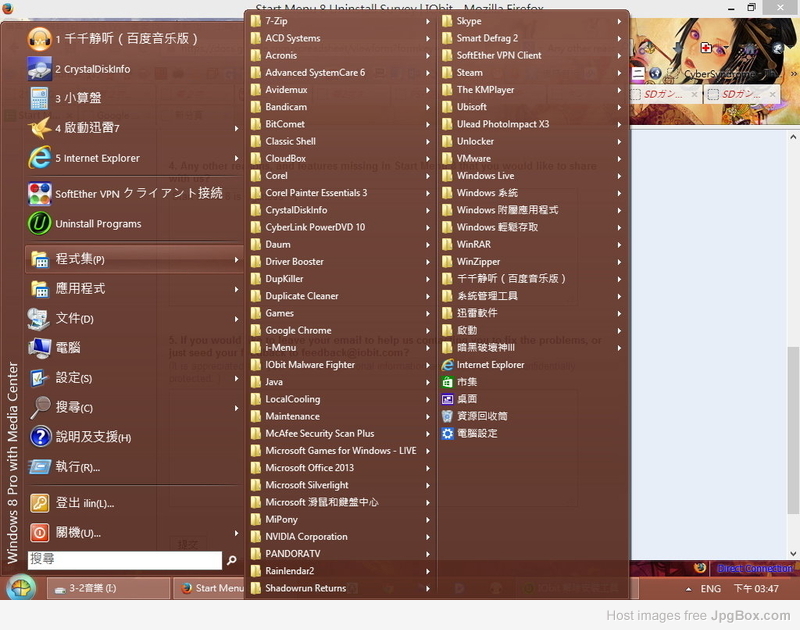The image size is (800, 630).
Task: Launch Internet Explorer from pinned list
Action: click(x=39, y=158)
